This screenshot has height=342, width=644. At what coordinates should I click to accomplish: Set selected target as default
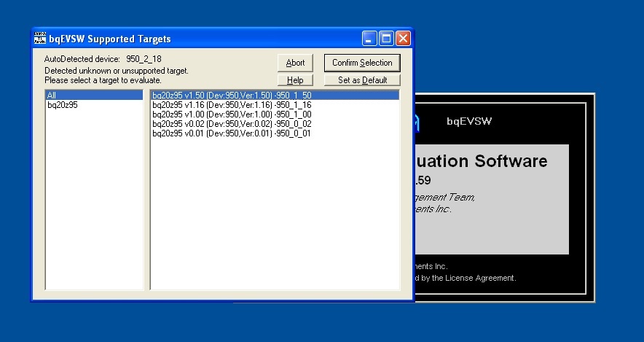coord(362,80)
